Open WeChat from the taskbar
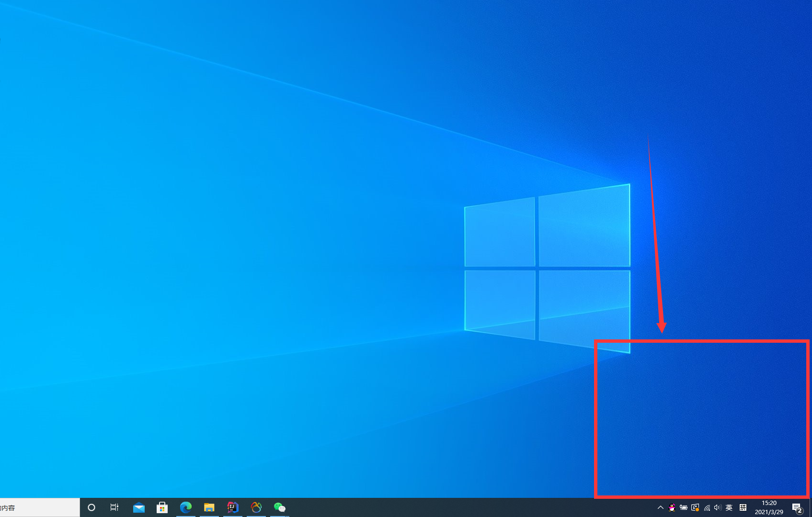 tap(279, 507)
